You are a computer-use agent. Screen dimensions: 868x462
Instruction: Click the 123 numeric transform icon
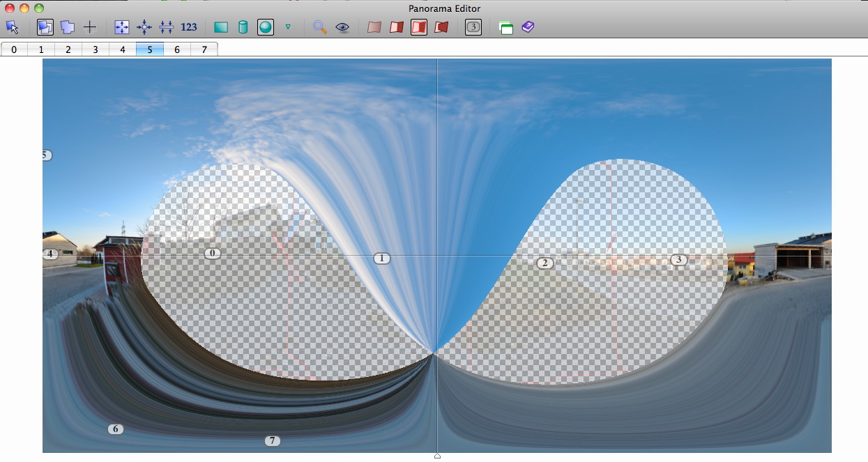click(189, 27)
